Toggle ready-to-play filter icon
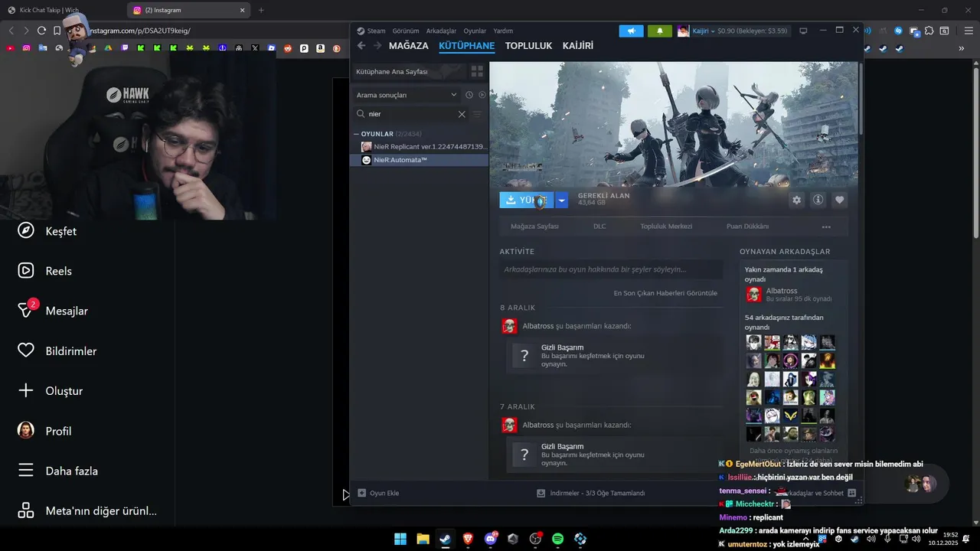980x551 pixels. pyautogui.click(x=482, y=95)
